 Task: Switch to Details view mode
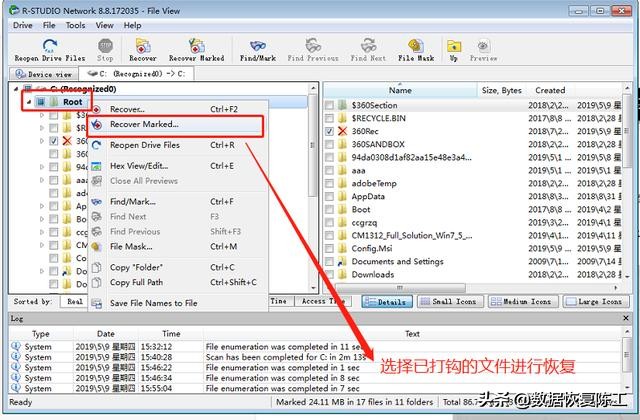pyautogui.click(x=387, y=302)
